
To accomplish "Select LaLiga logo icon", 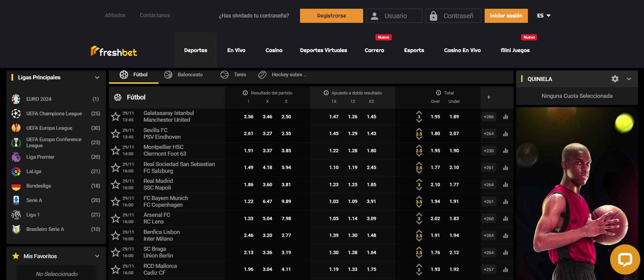I will (x=16, y=171).
